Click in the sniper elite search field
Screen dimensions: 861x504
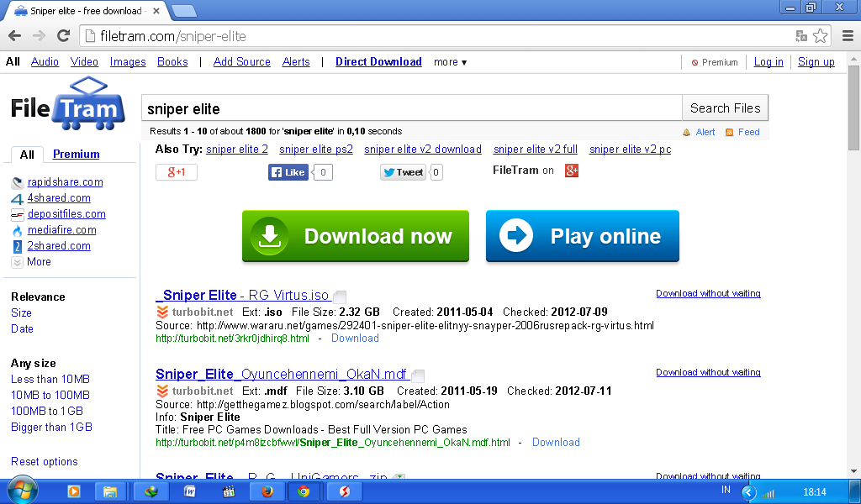tap(412, 108)
